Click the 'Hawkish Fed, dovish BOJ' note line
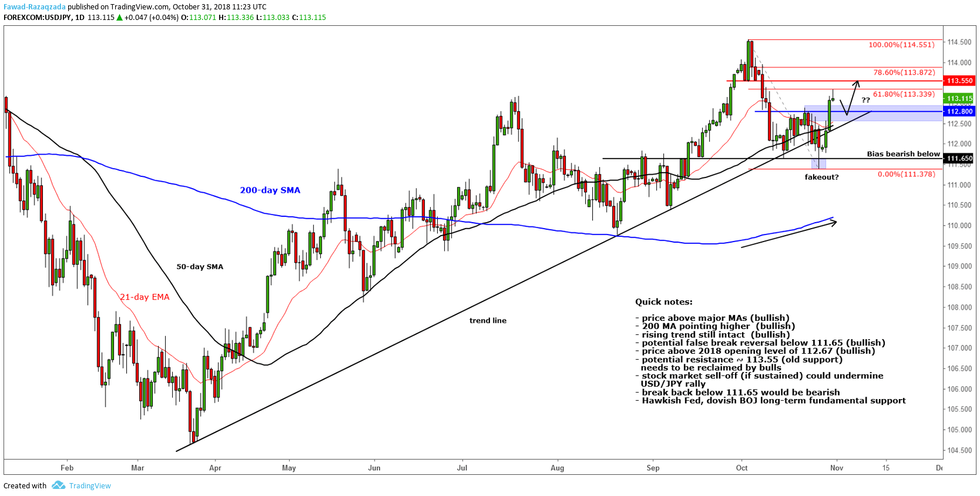 tap(770, 401)
